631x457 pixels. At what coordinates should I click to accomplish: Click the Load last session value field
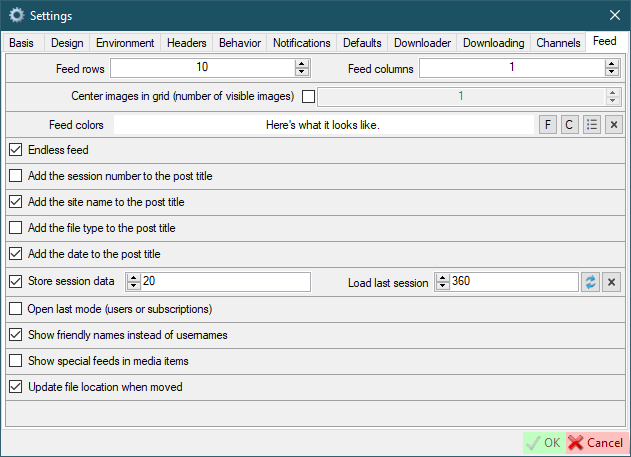pyautogui.click(x=512, y=282)
